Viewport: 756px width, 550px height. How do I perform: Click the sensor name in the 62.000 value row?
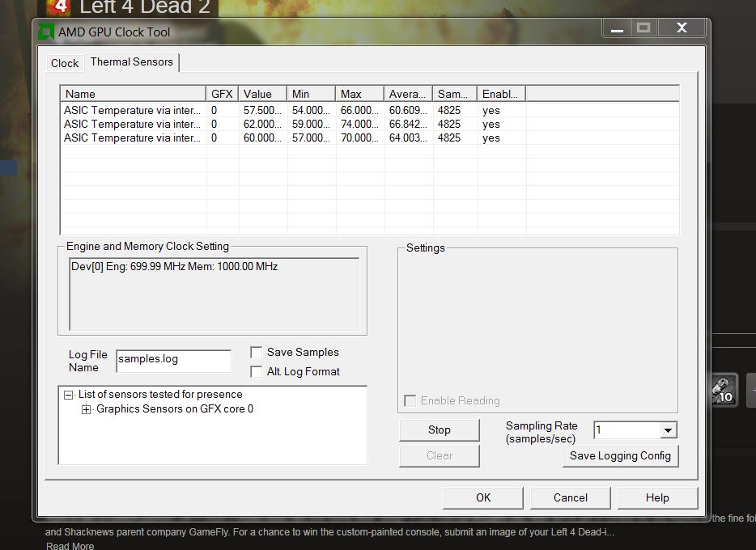132,125
